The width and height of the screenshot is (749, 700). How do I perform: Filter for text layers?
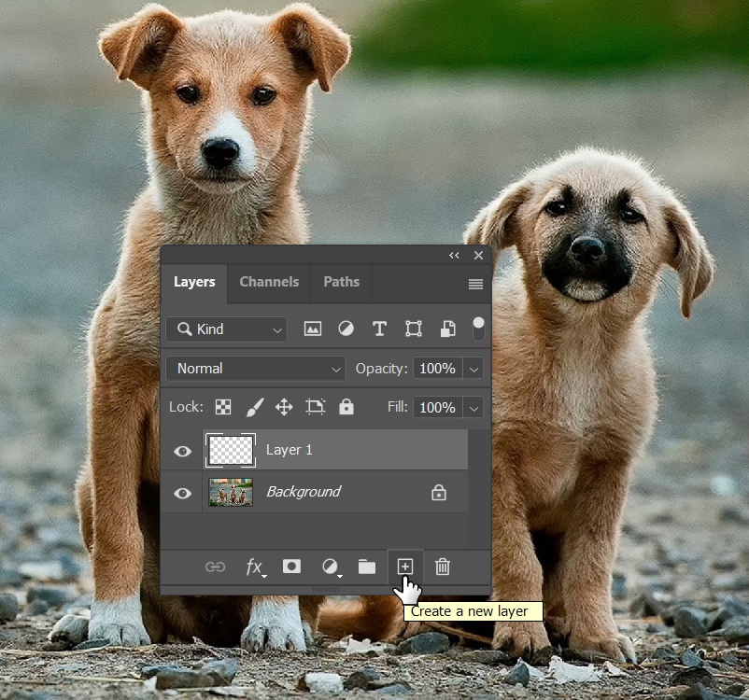click(x=379, y=329)
